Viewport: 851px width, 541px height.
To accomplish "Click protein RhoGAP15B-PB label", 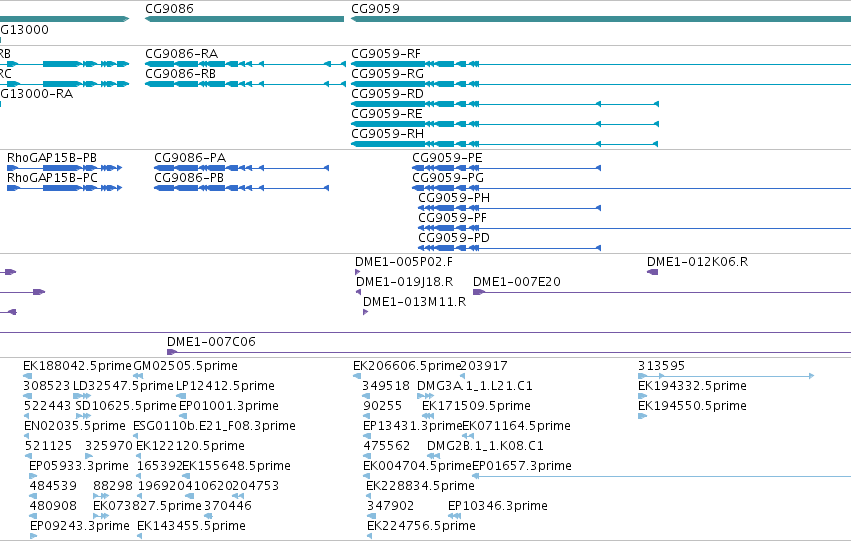I will 52,158.
